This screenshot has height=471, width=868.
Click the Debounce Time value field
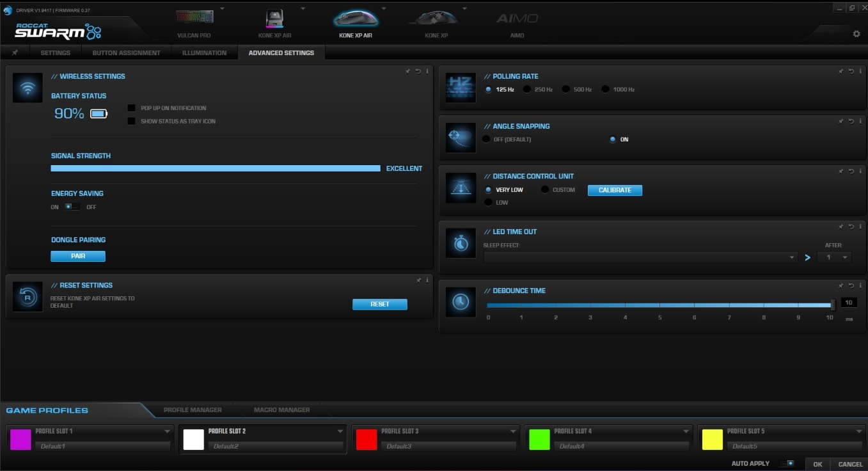[849, 303]
